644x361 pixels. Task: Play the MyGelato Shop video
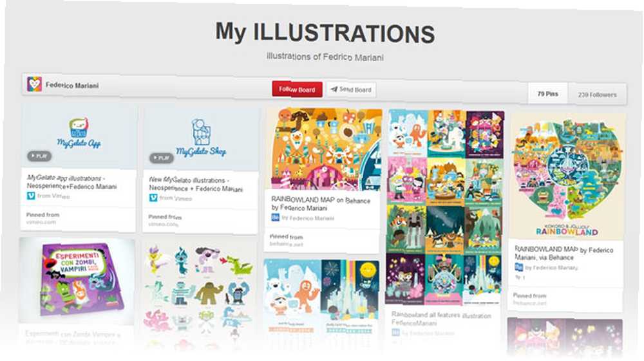pos(162,158)
